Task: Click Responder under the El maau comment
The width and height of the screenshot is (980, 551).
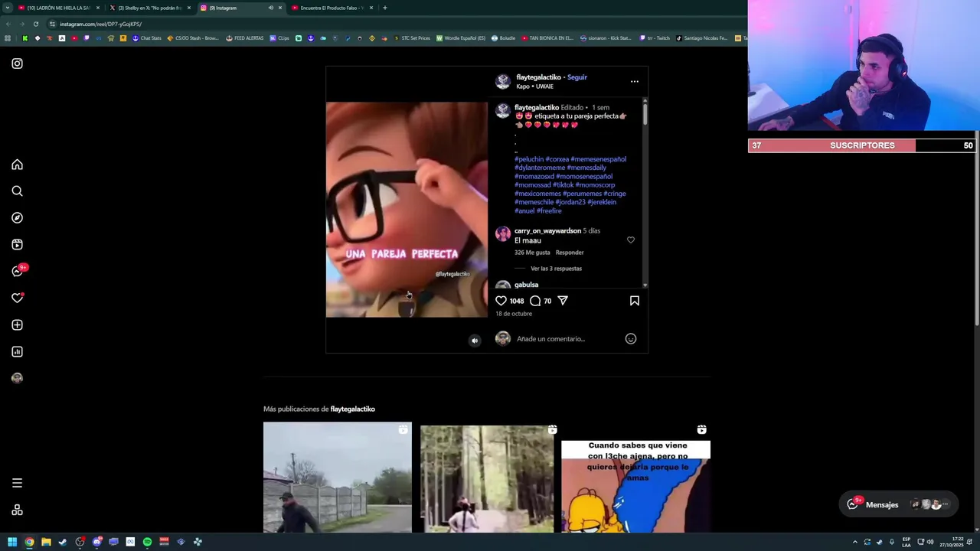Action: (x=570, y=253)
